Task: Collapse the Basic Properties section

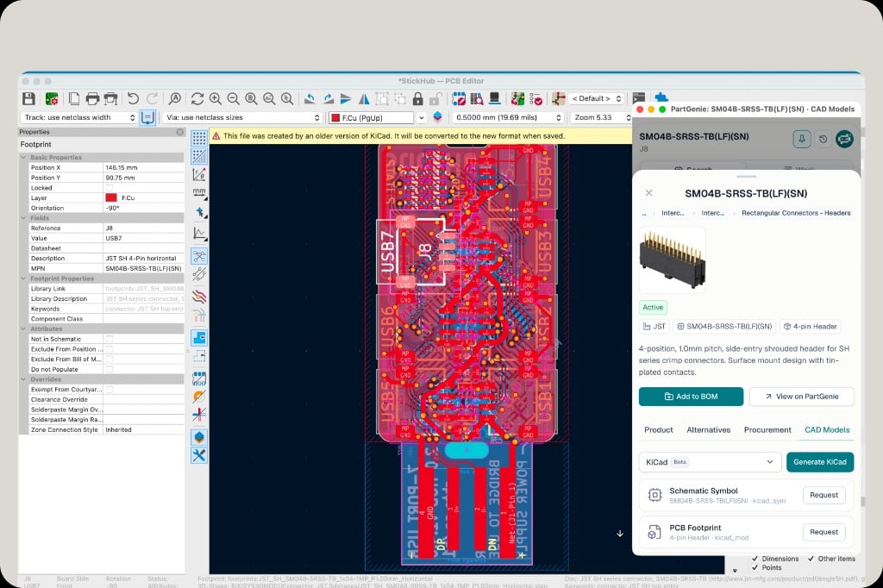Action: click(23, 158)
